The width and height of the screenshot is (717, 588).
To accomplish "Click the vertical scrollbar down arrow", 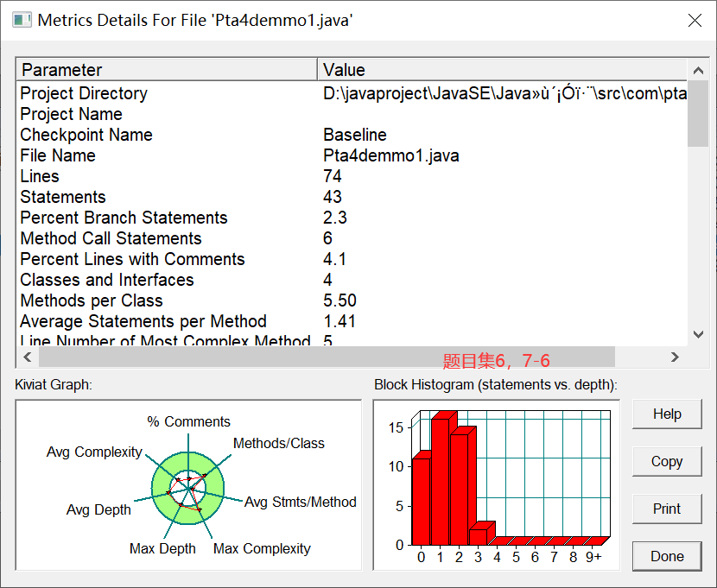I will (x=698, y=334).
